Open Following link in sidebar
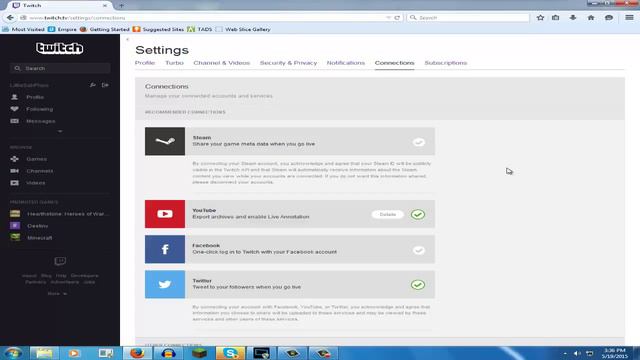The image size is (640, 360). coord(40,109)
